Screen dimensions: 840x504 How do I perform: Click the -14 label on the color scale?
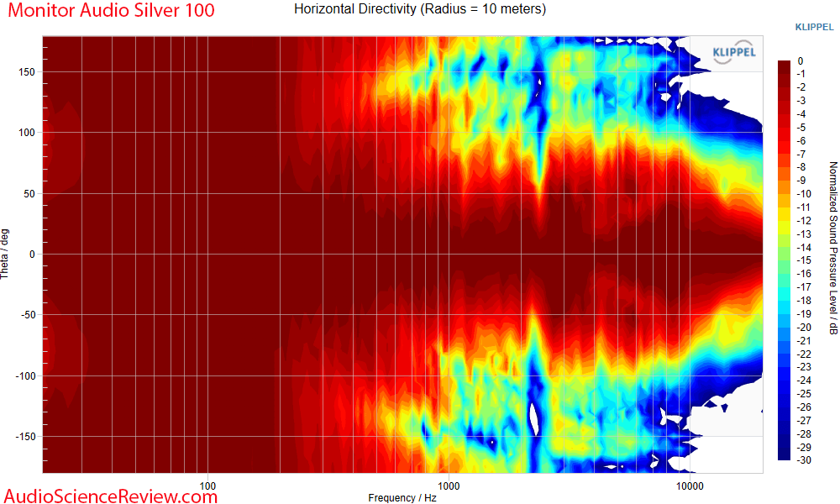pos(803,248)
